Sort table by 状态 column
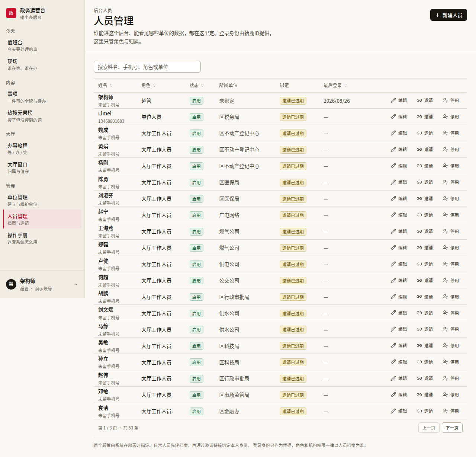476x457 pixels. click(x=197, y=86)
